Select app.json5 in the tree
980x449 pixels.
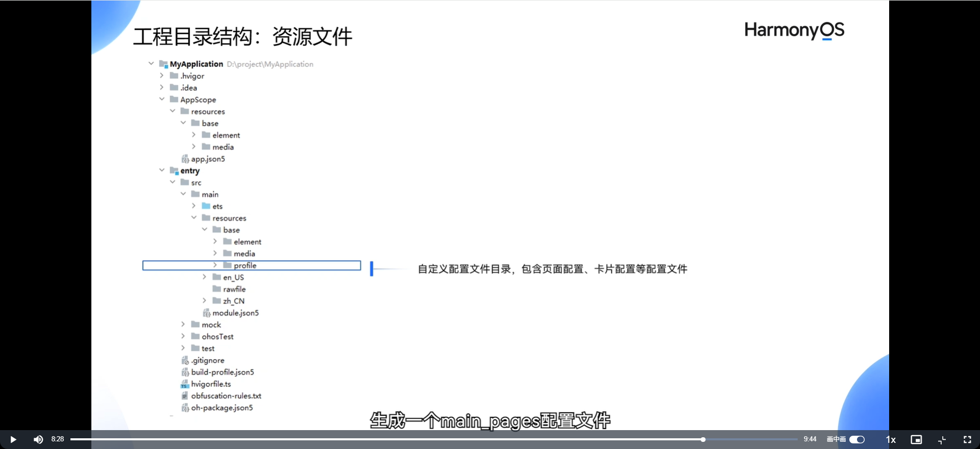[x=208, y=159]
